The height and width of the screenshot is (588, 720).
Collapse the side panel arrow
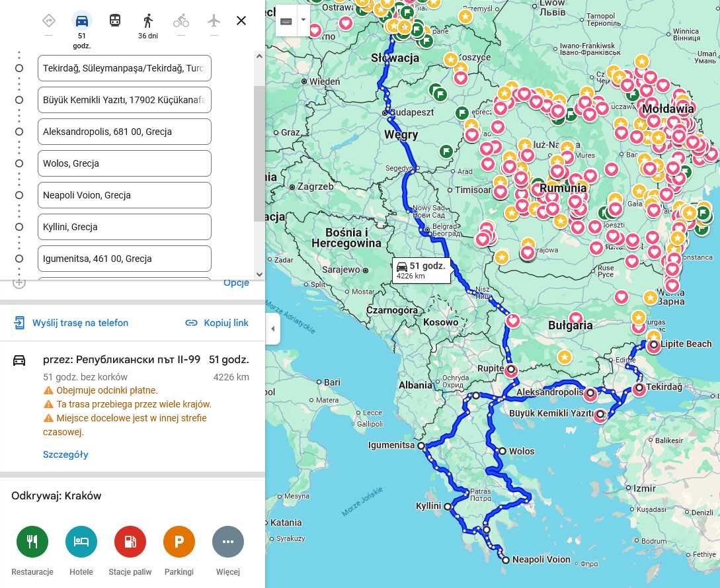[273, 329]
